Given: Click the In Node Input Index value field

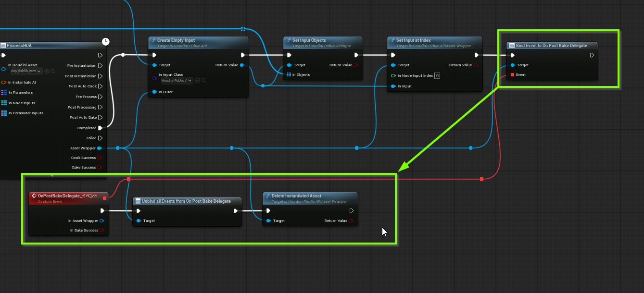Looking at the screenshot, I should 437,76.
